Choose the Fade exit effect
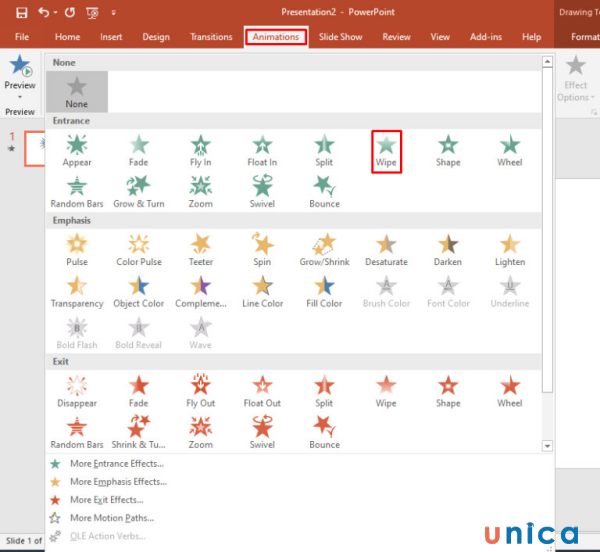 139,391
